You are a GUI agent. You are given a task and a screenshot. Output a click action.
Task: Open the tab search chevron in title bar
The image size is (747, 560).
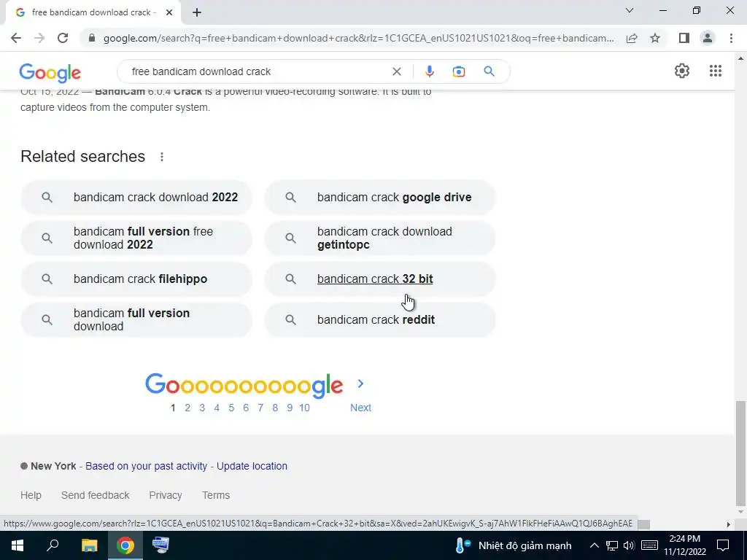point(630,10)
